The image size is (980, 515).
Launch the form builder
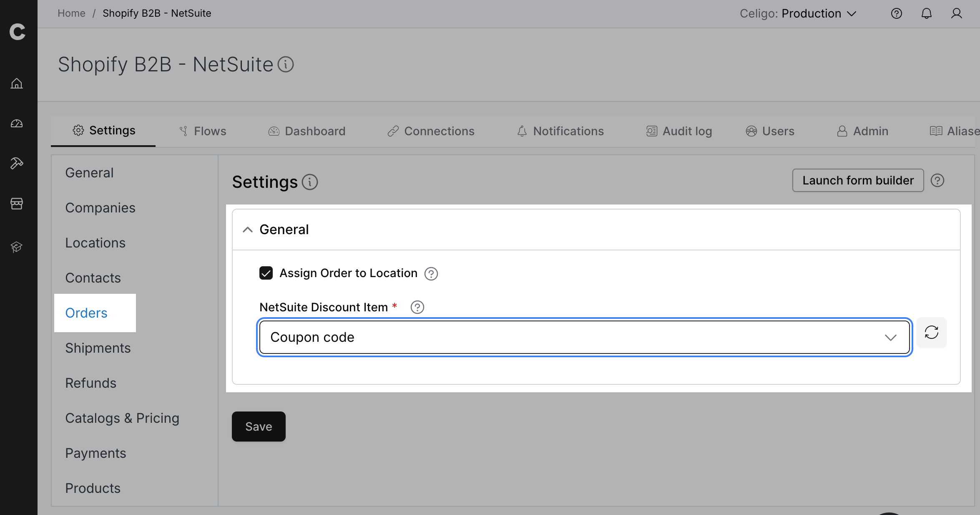[858, 180]
